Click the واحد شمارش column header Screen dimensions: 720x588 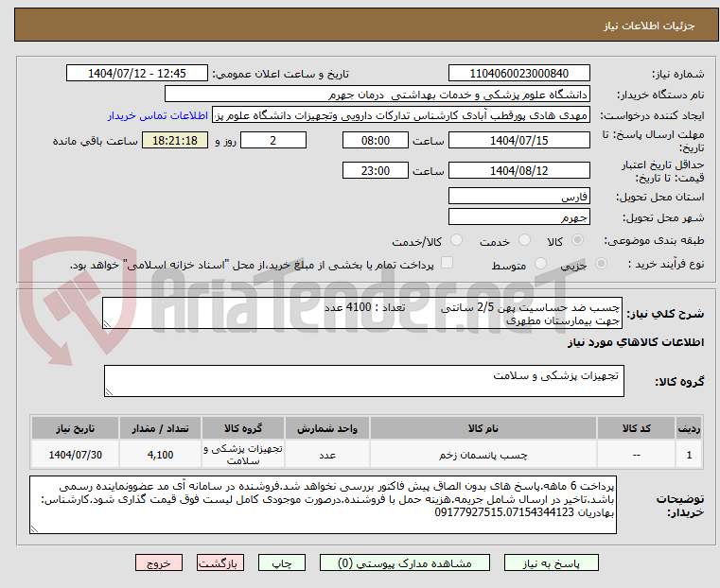tap(327, 428)
